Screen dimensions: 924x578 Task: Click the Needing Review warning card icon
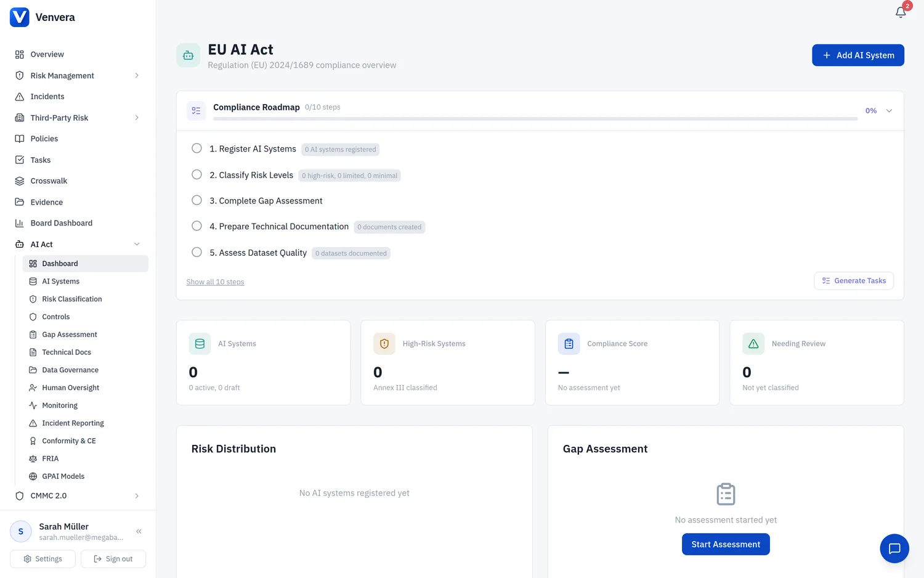point(753,344)
